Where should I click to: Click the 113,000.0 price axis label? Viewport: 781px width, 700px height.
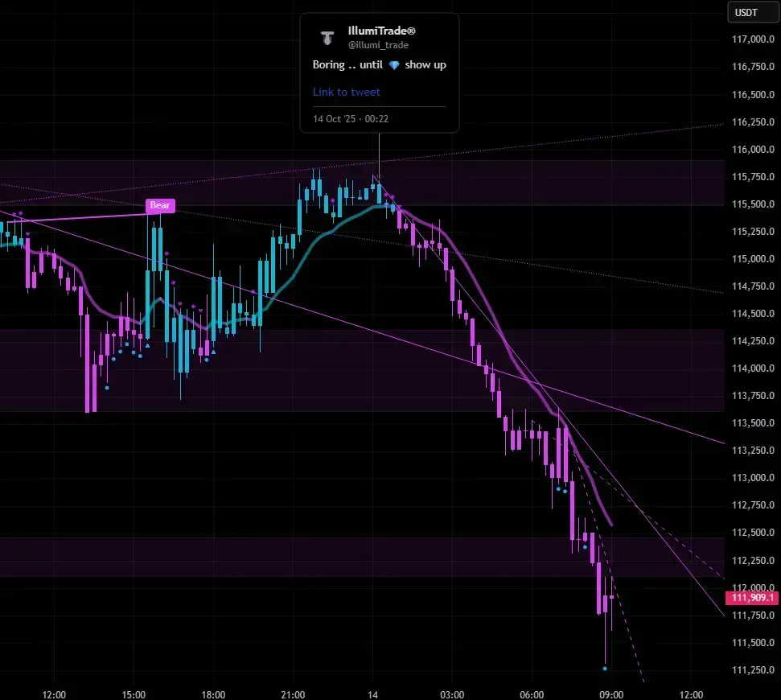click(753, 478)
